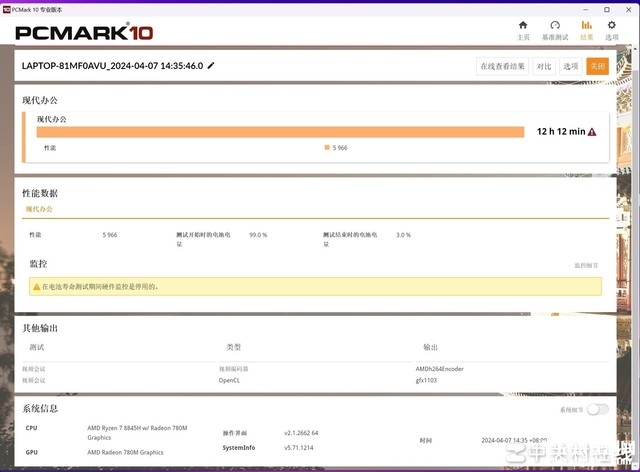Click the yellow battery-test monitoring notice
This screenshot has height=472, width=640.
tap(315, 287)
